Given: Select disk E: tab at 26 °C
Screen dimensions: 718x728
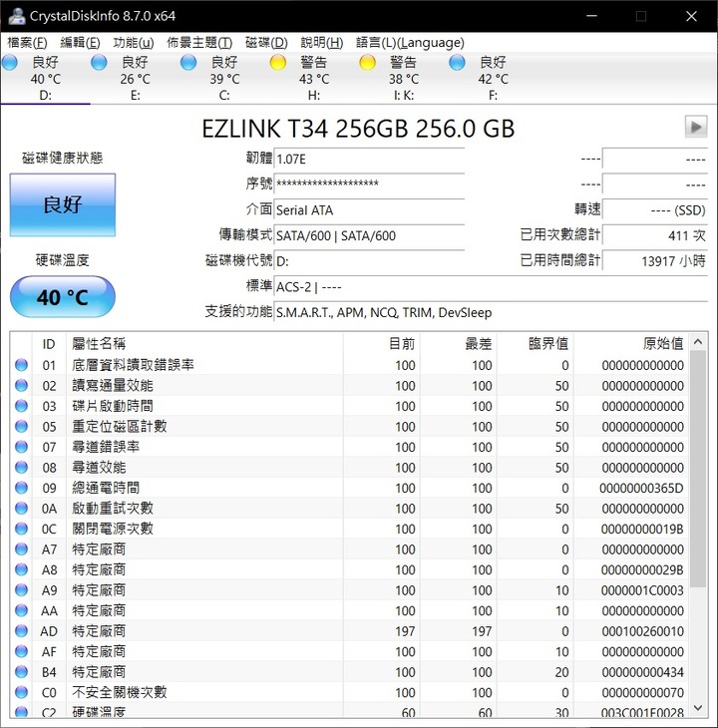Looking at the screenshot, I should [135, 79].
